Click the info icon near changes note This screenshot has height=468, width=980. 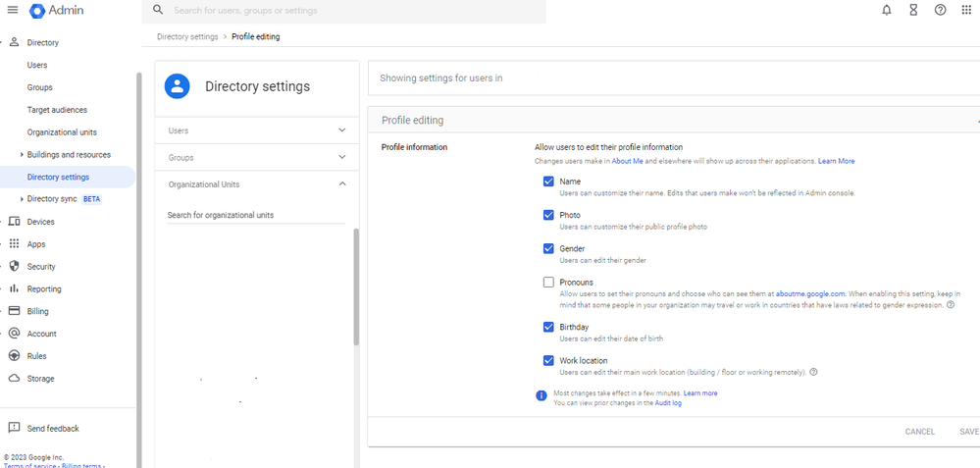coord(542,395)
